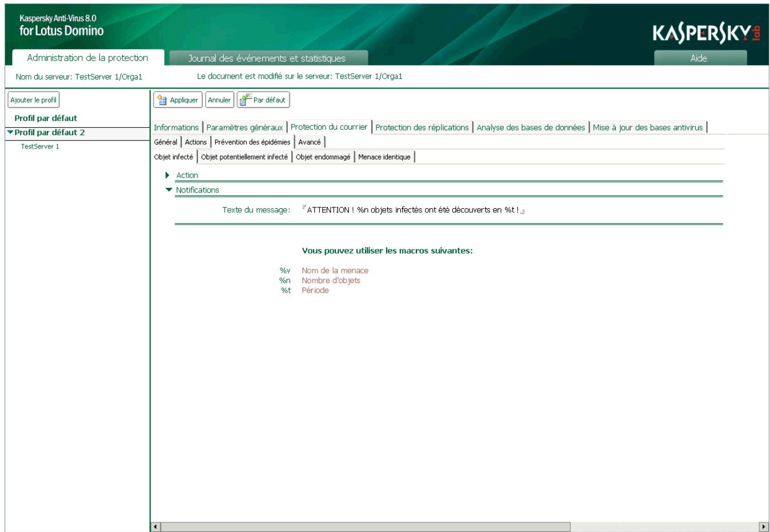Click the 'Période' macro text
The height and width of the screenshot is (532, 770).
pyautogui.click(x=315, y=290)
